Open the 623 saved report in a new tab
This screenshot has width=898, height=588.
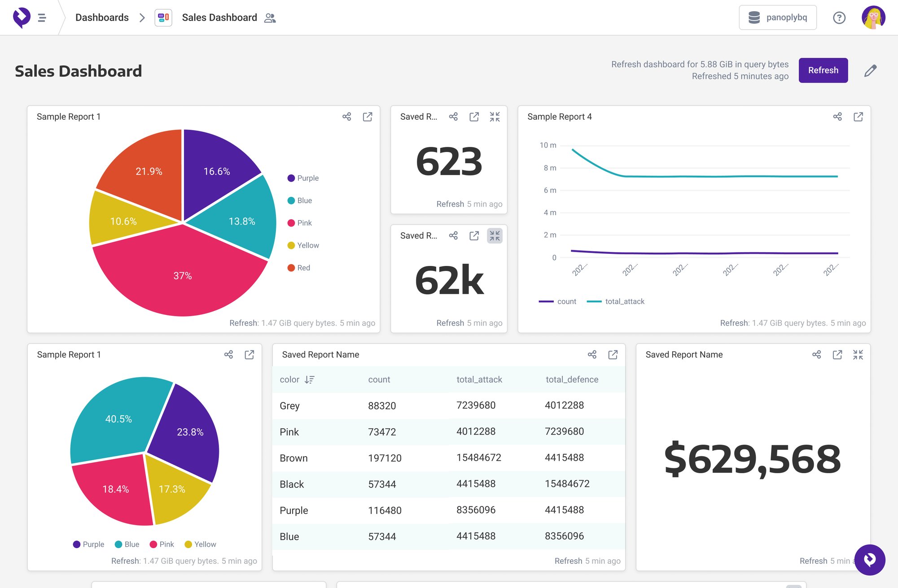click(474, 117)
